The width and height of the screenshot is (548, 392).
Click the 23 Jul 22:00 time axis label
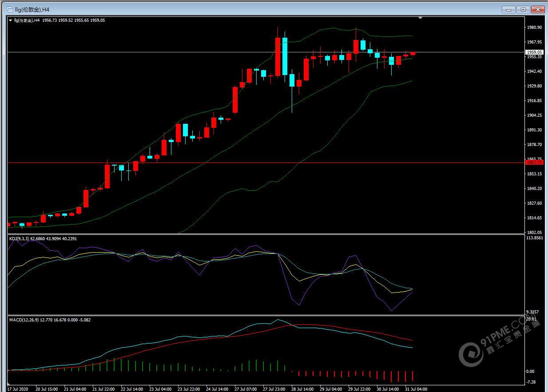coord(189,389)
